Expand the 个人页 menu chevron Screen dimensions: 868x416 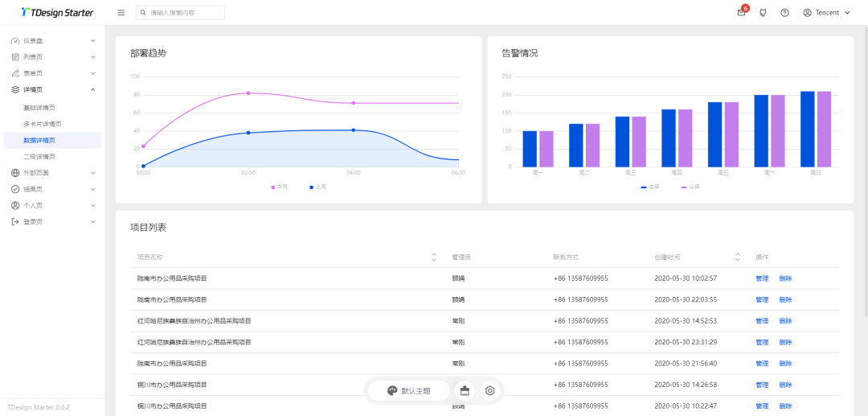[x=93, y=205]
